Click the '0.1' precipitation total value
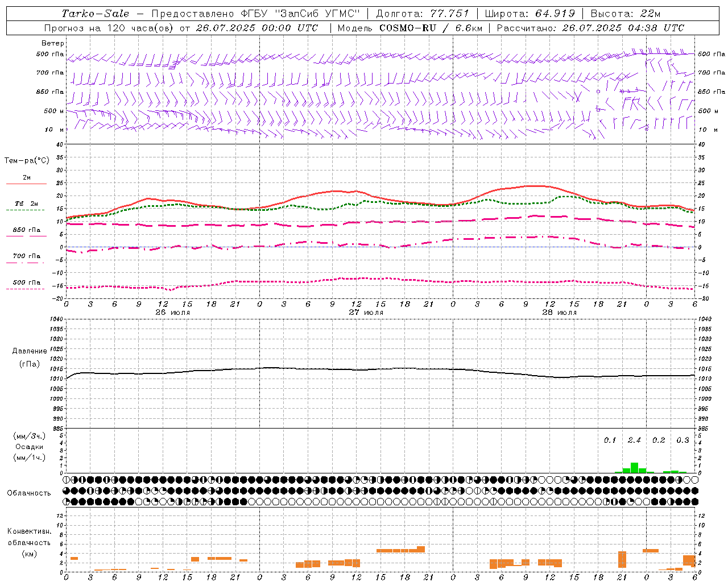728x582 pixels. coord(610,440)
